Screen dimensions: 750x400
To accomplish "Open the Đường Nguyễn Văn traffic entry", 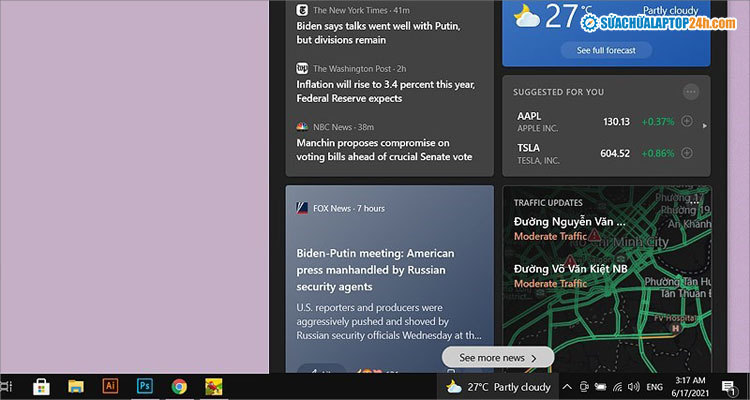I will tap(569, 229).
